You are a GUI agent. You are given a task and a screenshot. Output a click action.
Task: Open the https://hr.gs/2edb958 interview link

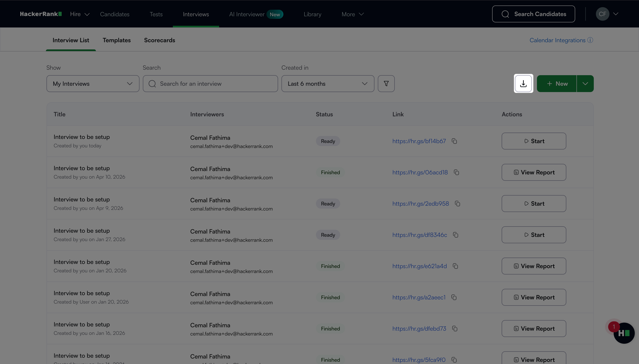[x=420, y=204]
